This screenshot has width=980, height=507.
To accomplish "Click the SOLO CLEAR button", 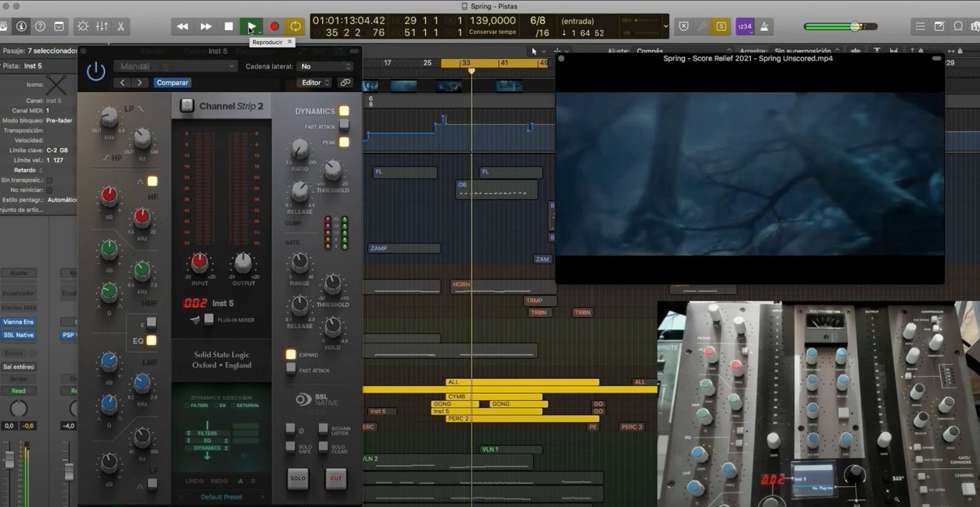I will (x=324, y=447).
